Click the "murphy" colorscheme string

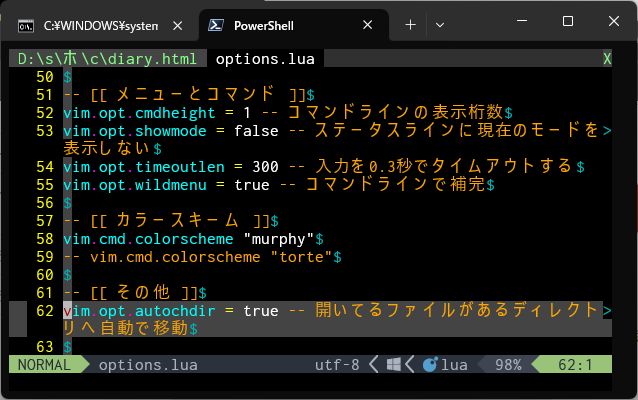click(279, 239)
